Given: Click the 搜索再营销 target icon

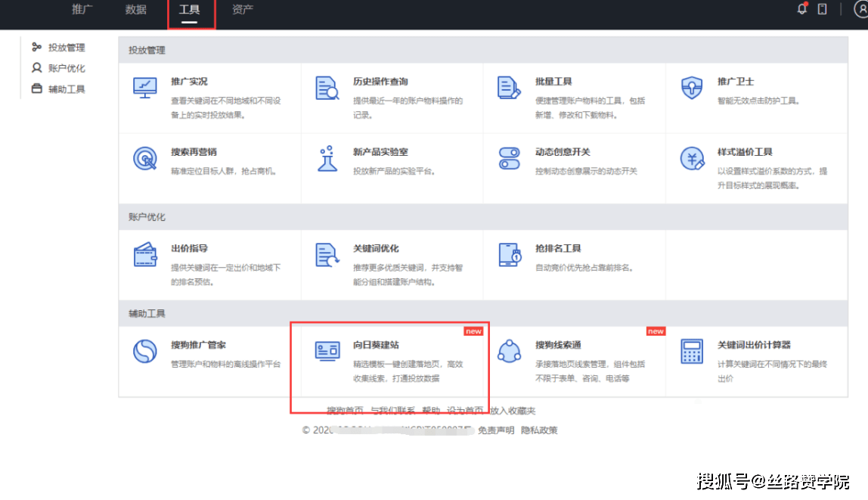Looking at the screenshot, I should (145, 158).
